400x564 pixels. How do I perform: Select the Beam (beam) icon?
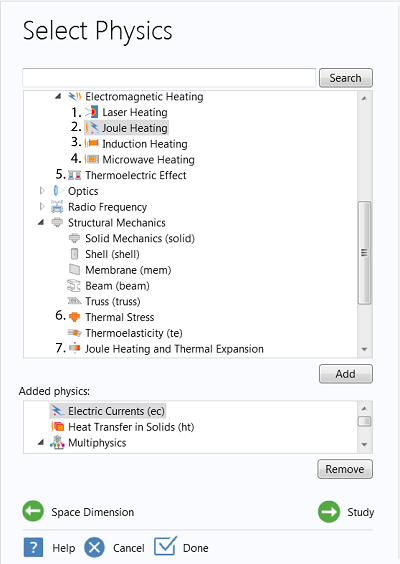click(74, 286)
